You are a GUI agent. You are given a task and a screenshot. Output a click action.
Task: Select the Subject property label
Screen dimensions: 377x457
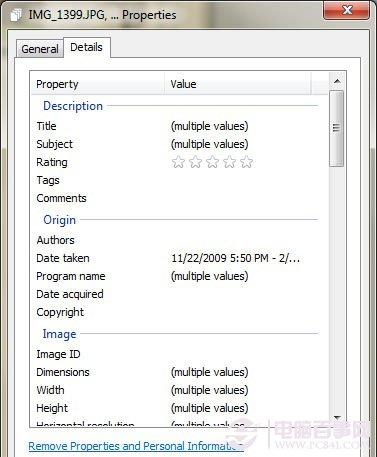pyautogui.click(x=54, y=144)
